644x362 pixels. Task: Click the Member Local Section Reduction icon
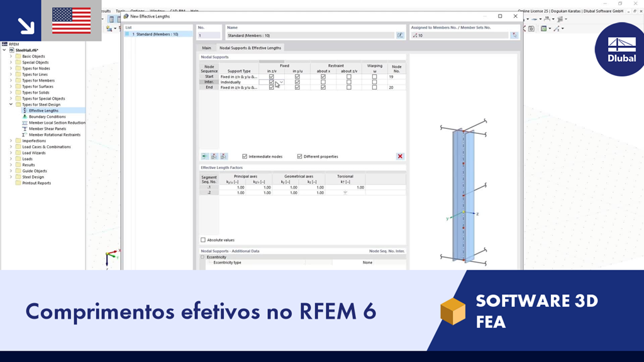pos(25,123)
